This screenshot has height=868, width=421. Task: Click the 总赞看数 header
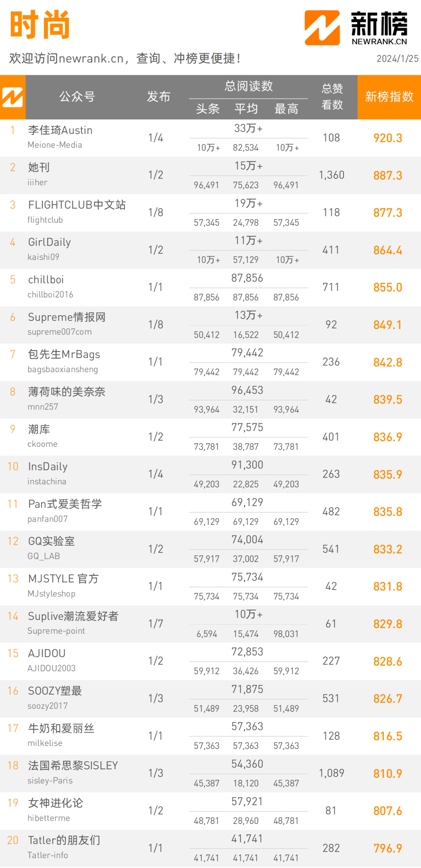pyautogui.click(x=332, y=97)
